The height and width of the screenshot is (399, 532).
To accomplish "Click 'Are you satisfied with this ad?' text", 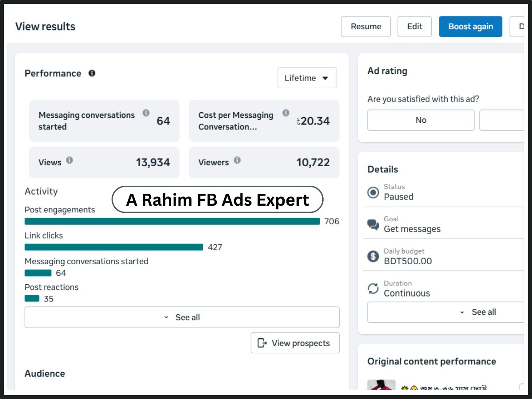I will 423,99.
